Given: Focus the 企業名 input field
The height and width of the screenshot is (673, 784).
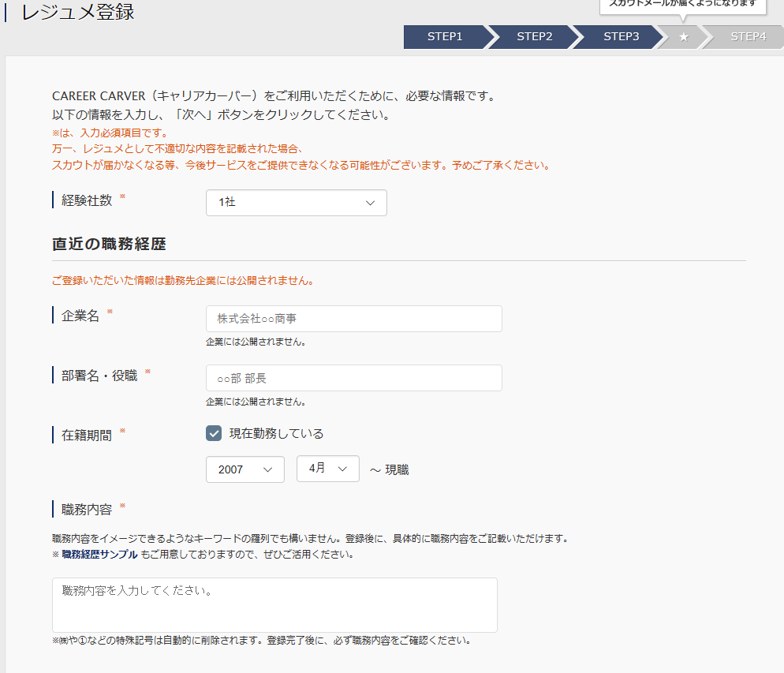Looking at the screenshot, I should pos(354,319).
